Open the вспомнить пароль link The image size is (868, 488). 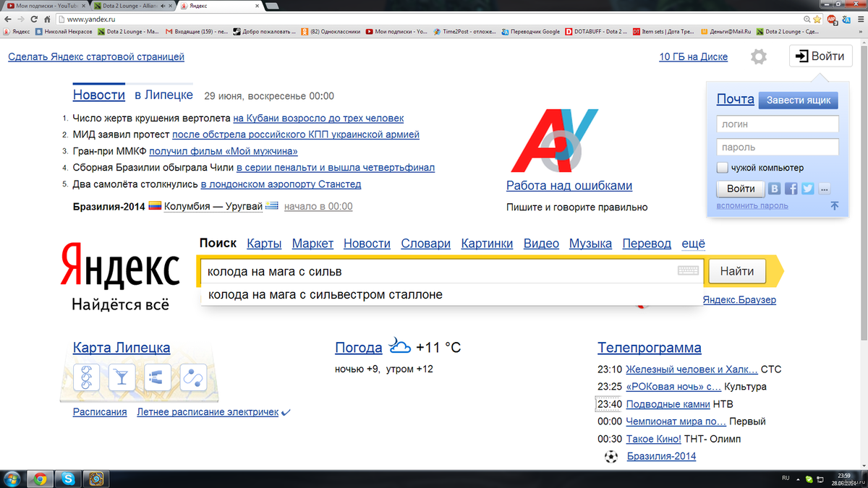(x=752, y=205)
